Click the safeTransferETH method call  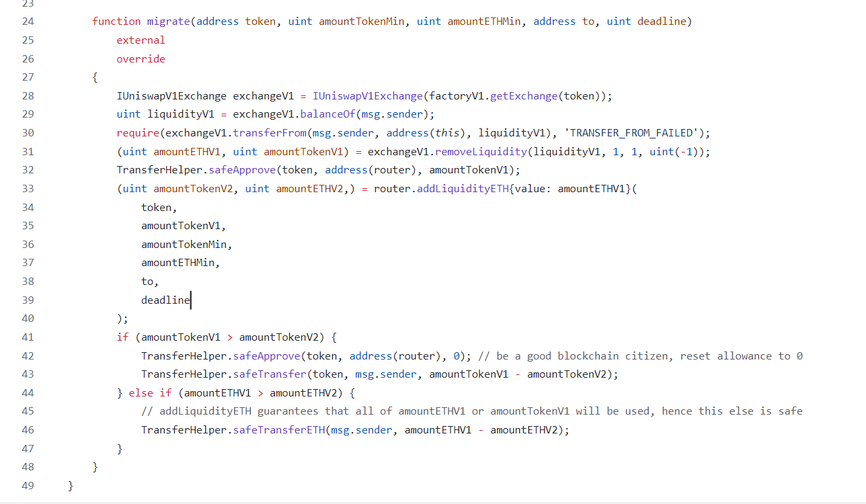[278, 430]
